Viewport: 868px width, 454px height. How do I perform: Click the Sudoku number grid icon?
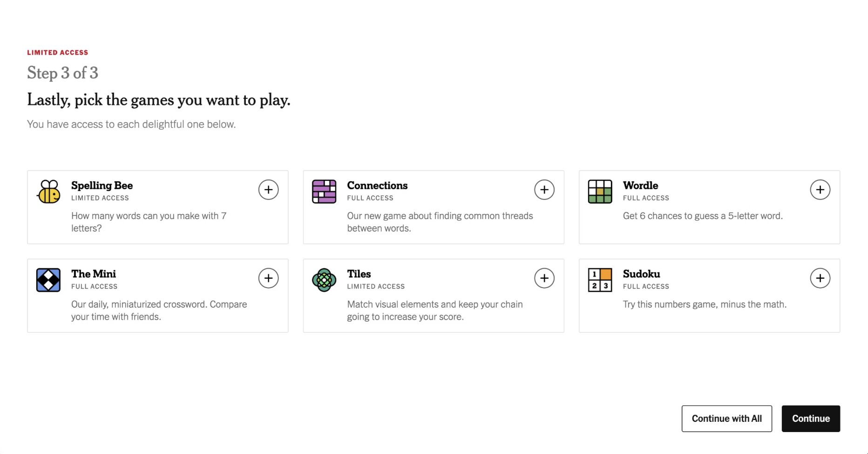600,280
